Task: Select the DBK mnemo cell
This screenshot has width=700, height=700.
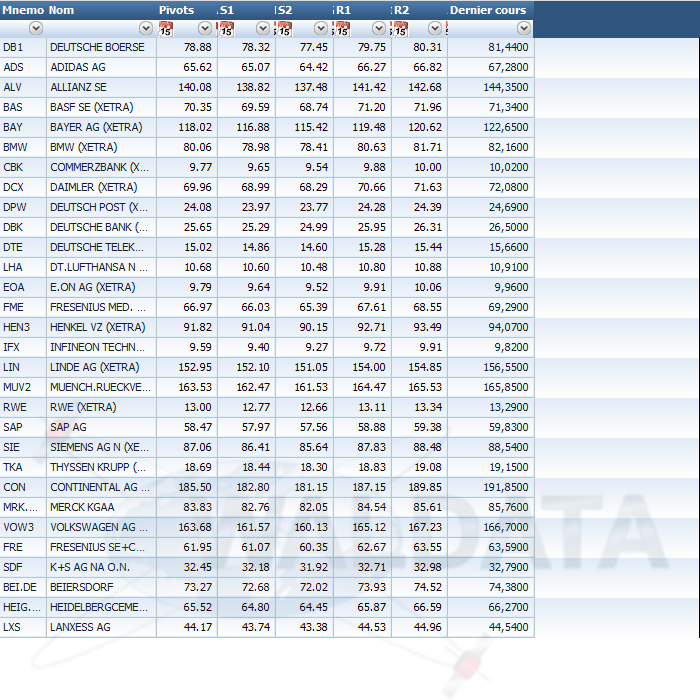Action: 23,227
